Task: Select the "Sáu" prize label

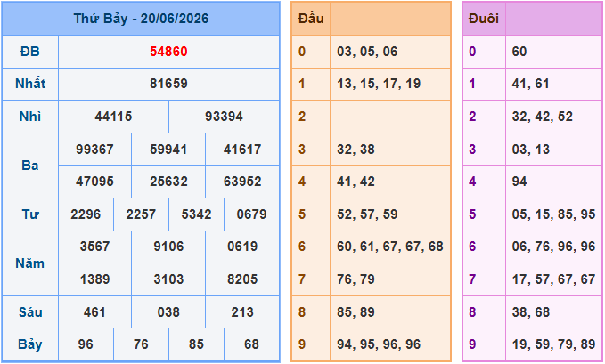Action: point(30,311)
